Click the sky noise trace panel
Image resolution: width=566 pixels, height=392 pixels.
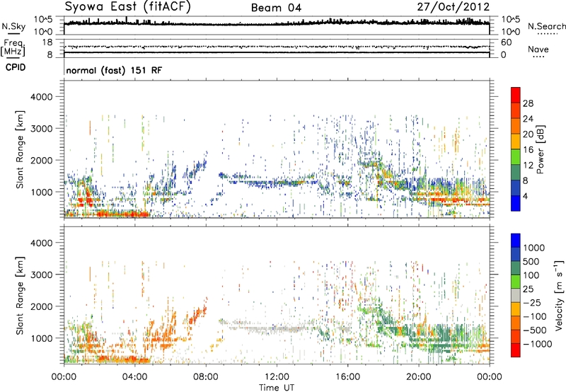pos(277,25)
